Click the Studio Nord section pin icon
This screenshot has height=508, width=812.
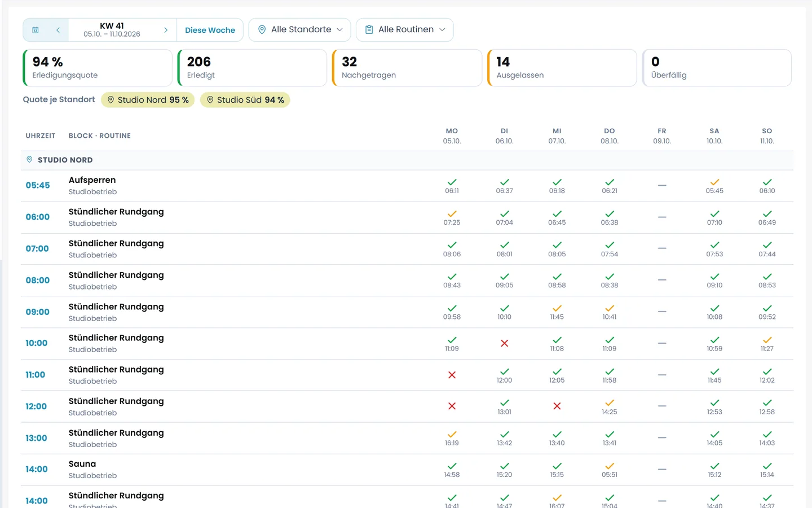click(29, 160)
